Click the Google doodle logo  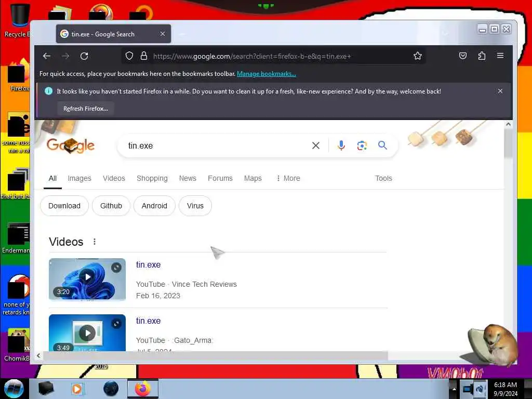[71, 146]
